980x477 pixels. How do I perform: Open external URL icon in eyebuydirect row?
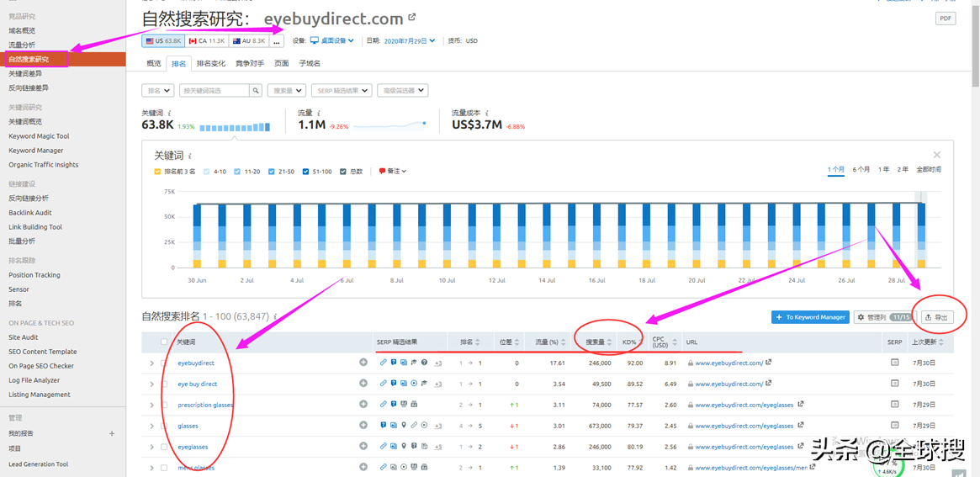(768, 363)
